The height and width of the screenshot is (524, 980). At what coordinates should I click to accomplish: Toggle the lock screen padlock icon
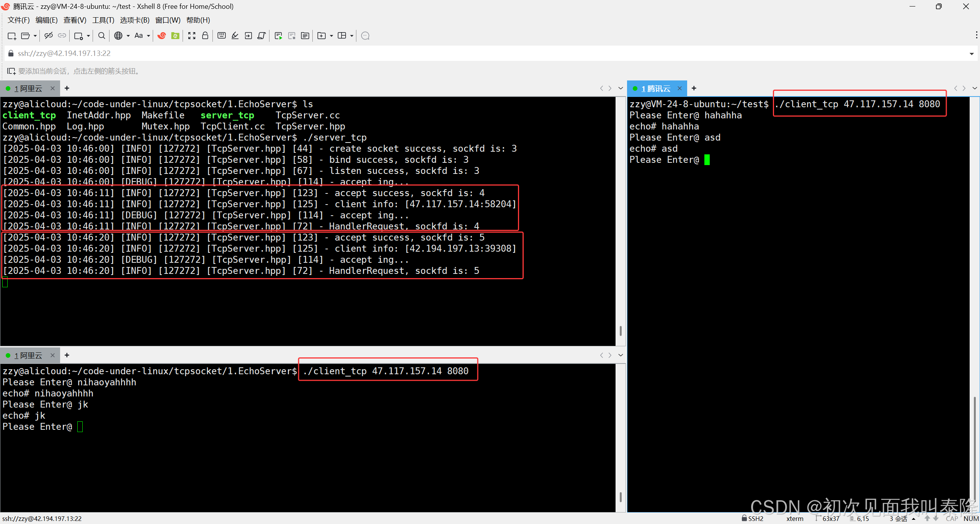[205, 36]
